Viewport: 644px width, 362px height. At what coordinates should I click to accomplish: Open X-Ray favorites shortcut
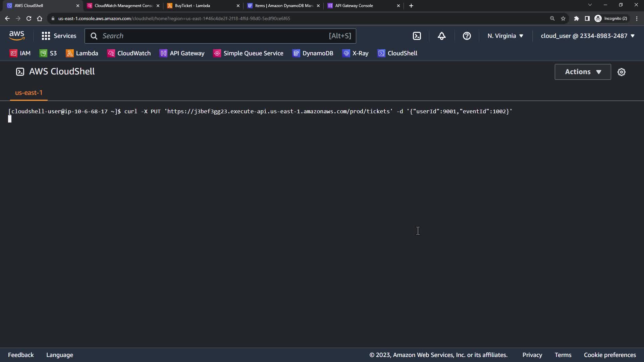tap(355, 53)
